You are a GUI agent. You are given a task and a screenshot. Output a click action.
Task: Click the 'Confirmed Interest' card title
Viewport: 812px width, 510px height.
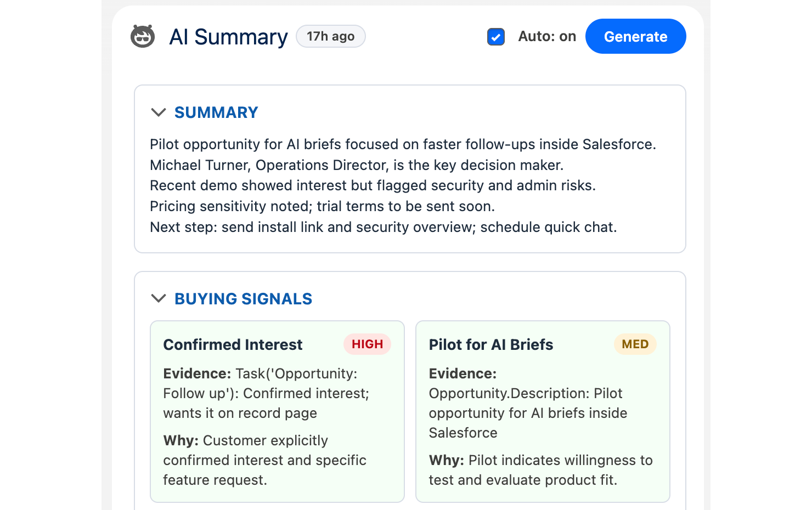pos(233,344)
